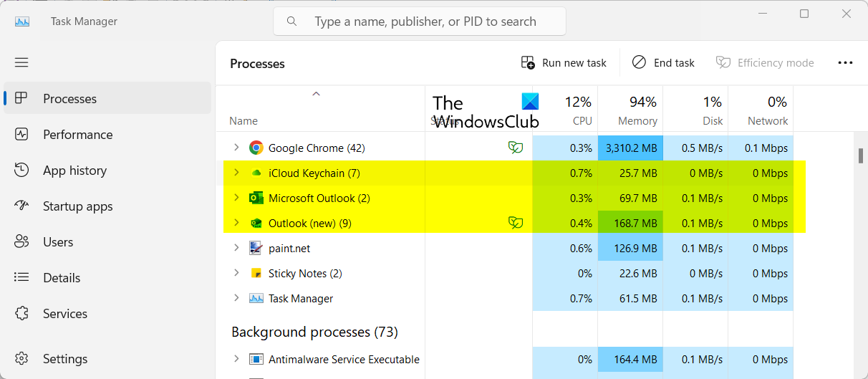Open the hamburger navigation menu
This screenshot has height=379, width=868.
point(21,62)
